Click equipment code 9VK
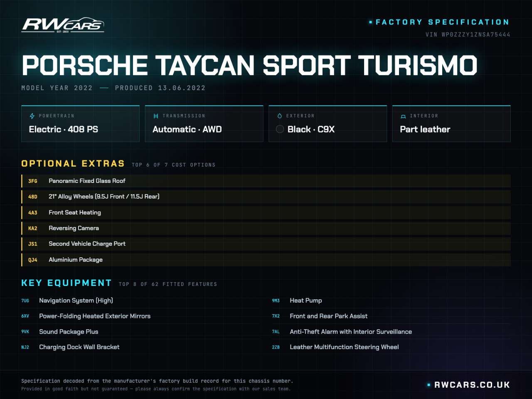The height and width of the screenshot is (399, 532). click(25, 332)
